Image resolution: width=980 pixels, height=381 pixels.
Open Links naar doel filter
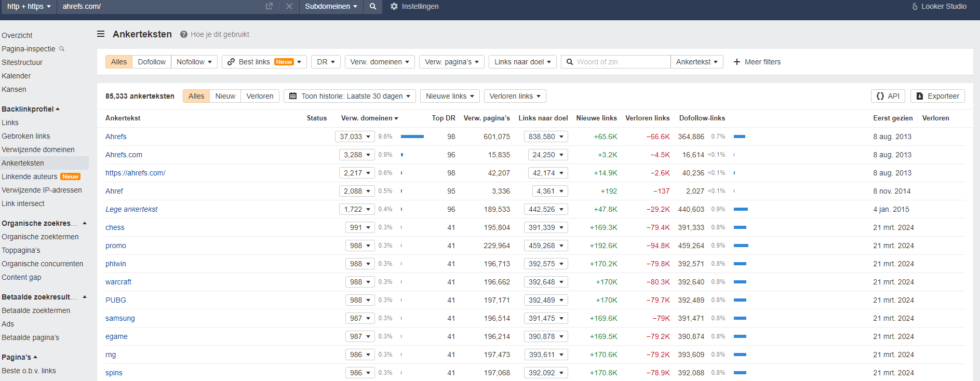[x=522, y=62]
